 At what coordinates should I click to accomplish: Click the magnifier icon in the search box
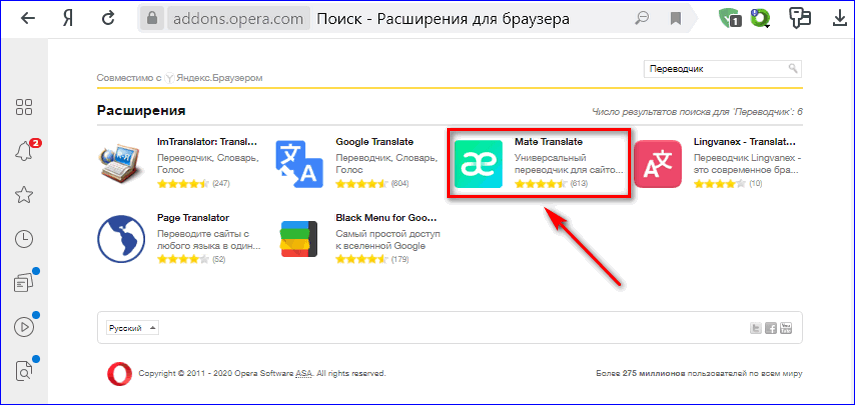click(x=793, y=69)
